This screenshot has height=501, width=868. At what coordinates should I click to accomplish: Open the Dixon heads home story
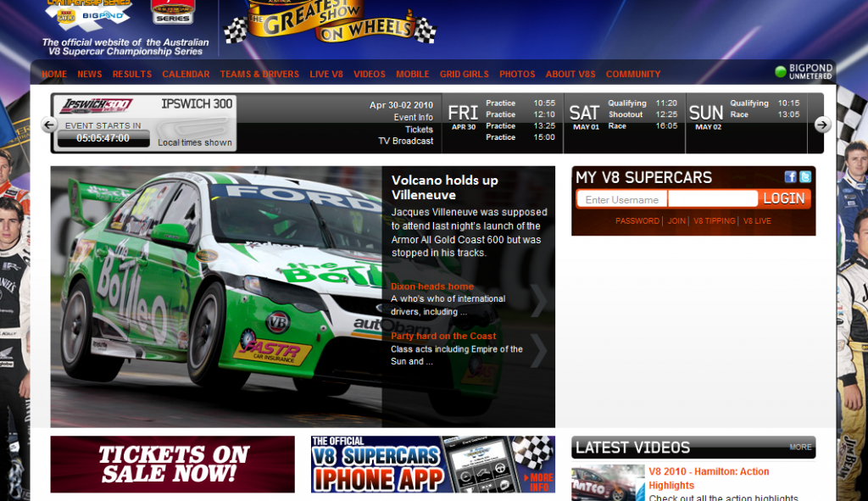coord(432,287)
